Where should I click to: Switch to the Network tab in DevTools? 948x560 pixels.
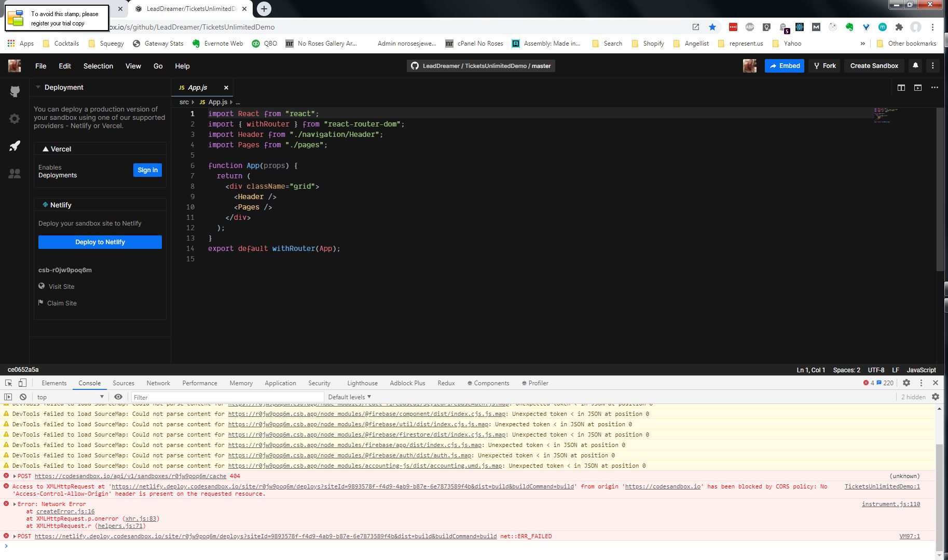(158, 383)
